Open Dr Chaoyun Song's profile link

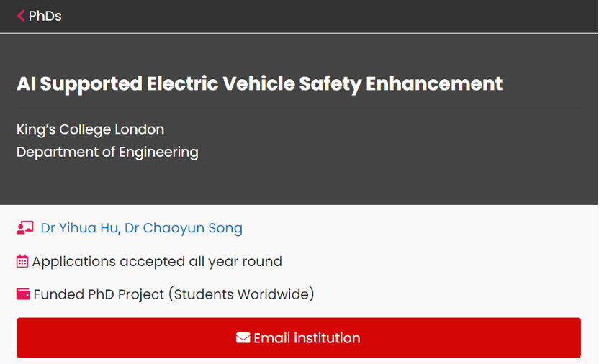[x=184, y=228]
